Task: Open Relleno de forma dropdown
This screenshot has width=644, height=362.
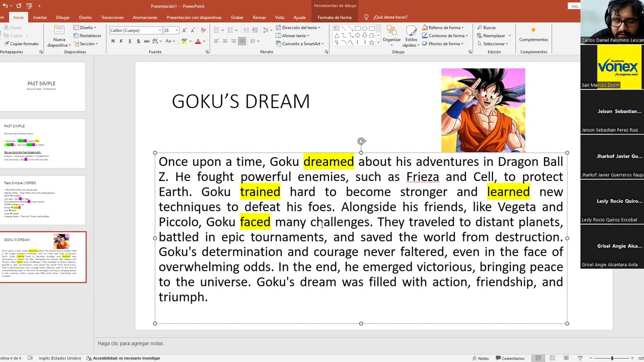Action: pos(443,28)
